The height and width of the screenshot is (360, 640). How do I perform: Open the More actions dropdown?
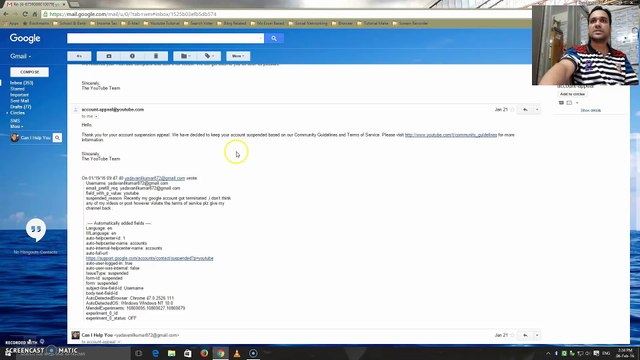point(238,56)
